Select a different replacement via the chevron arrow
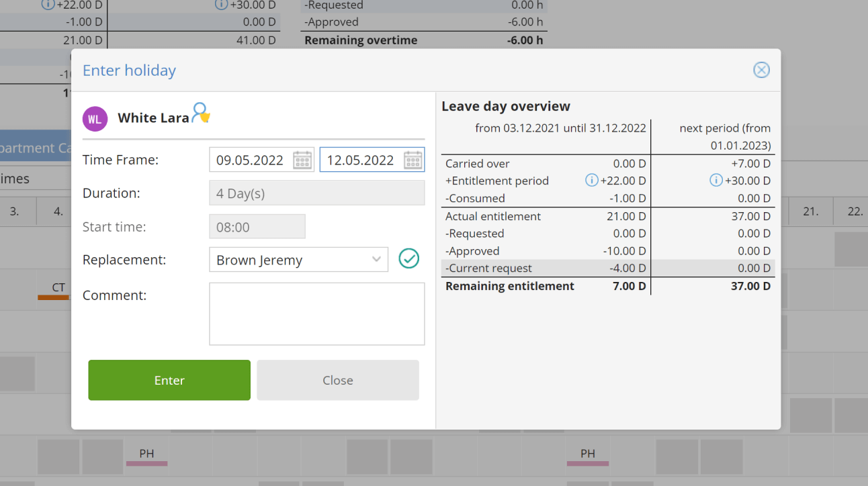The width and height of the screenshot is (868, 486). tap(376, 259)
